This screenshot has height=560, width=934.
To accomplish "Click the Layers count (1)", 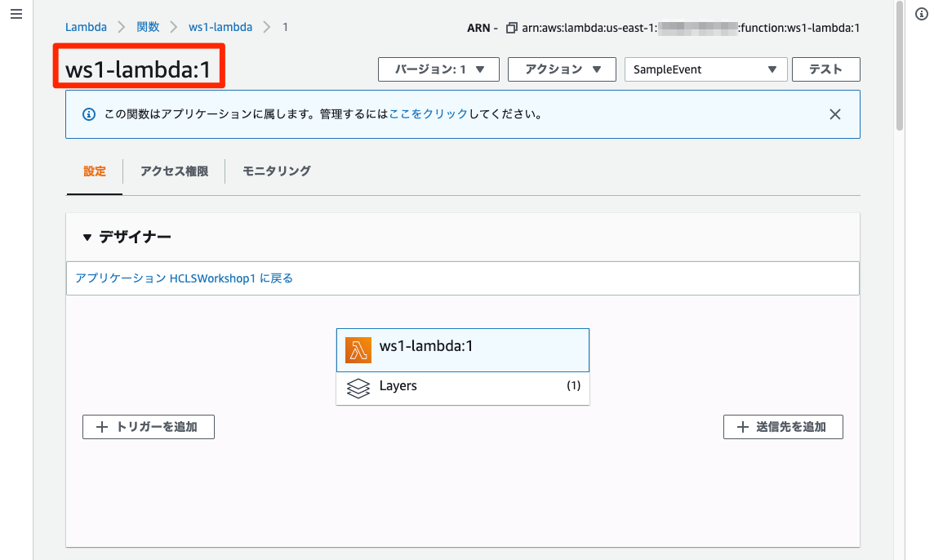I will 573,386.
